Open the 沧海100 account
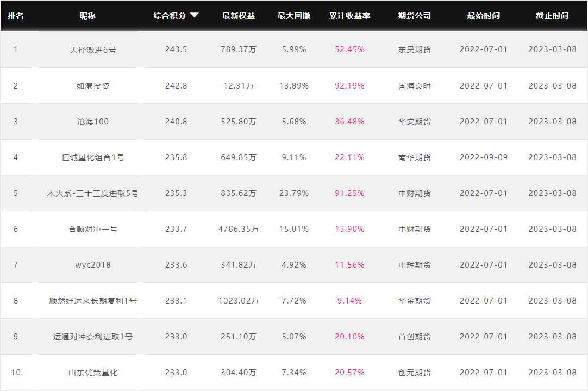 point(92,122)
